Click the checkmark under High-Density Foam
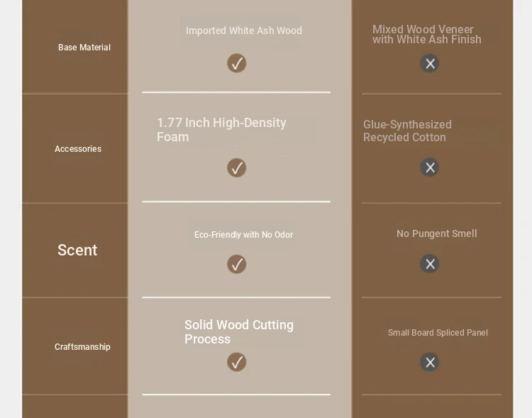The width and height of the screenshot is (532, 418). pos(236,167)
